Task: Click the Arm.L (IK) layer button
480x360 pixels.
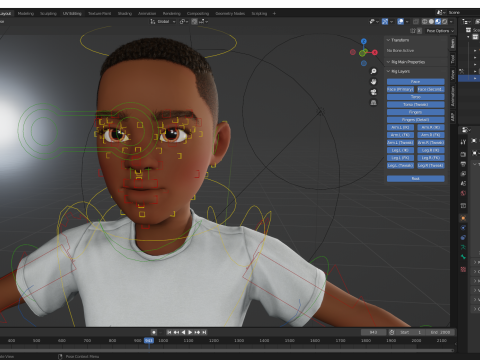Action: pos(400,127)
